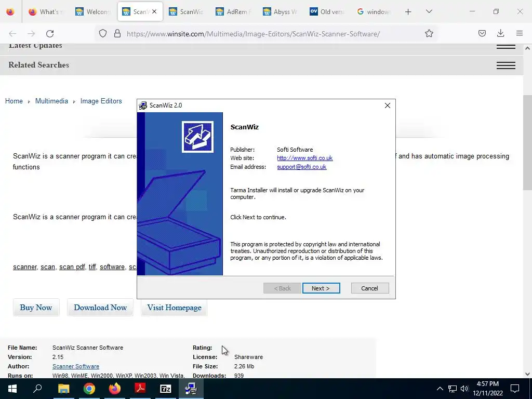Click the volume speaker tray icon

(464, 389)
